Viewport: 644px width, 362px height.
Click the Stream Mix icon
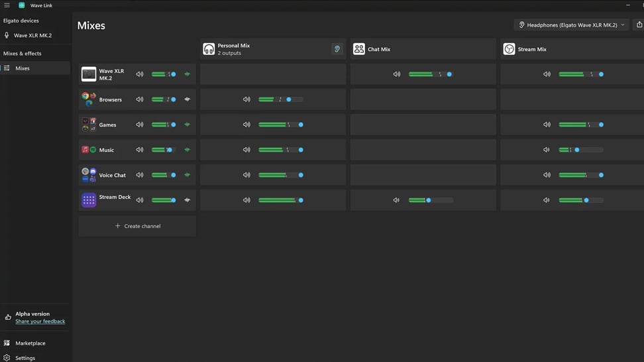pyautogui.click(x=510, y=49)
